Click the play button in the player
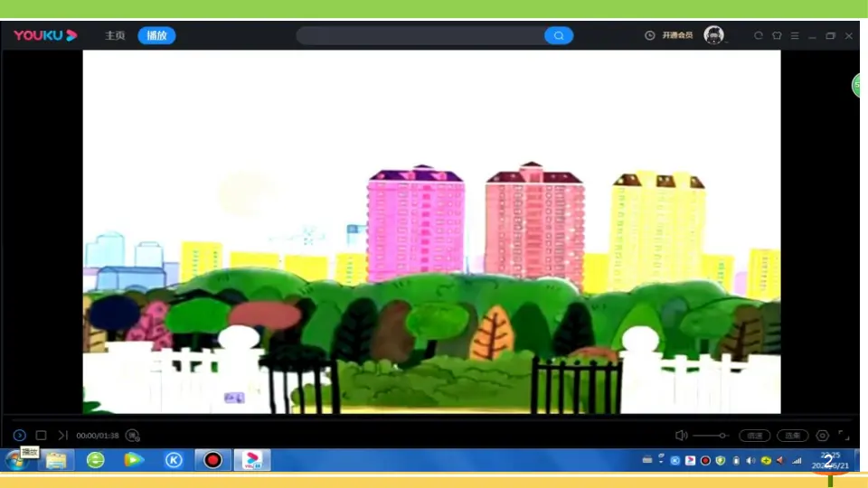 (x=19, y=436)
